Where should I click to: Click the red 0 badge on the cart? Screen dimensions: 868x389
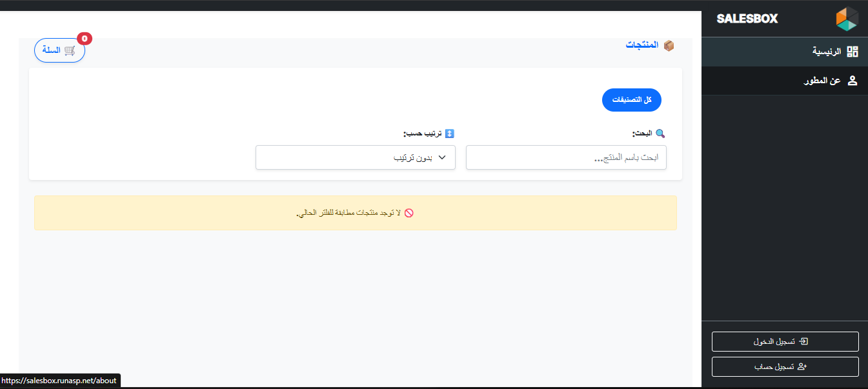point(85,38)
